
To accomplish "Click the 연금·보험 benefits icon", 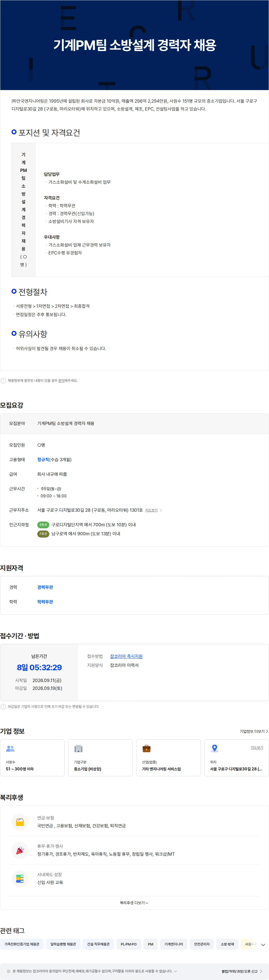I will point(20,822).
